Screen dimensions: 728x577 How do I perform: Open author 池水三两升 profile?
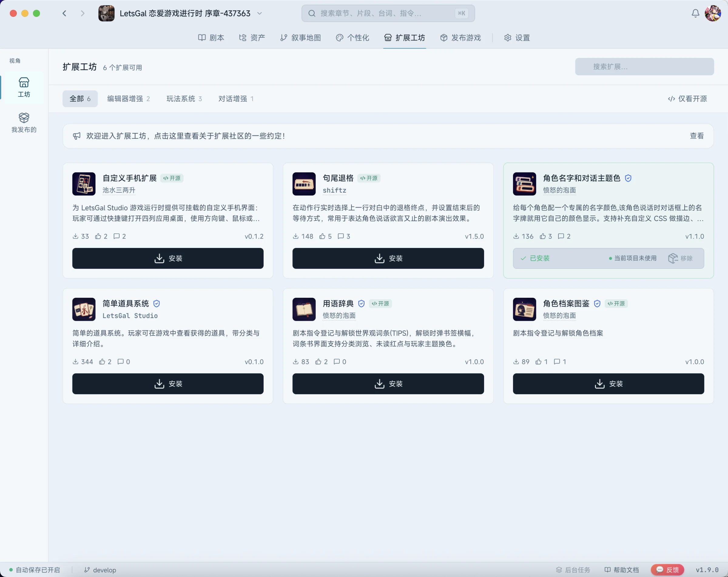point(119,190)
